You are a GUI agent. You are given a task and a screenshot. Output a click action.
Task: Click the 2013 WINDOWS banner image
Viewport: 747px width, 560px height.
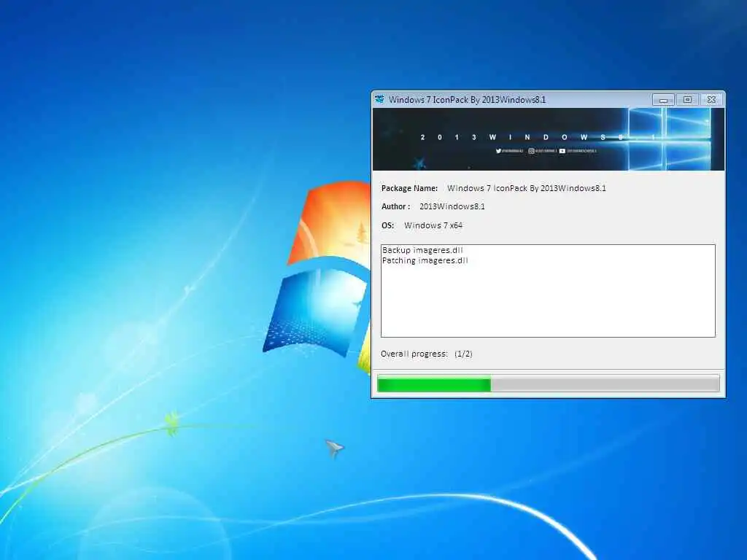point(549,139)
